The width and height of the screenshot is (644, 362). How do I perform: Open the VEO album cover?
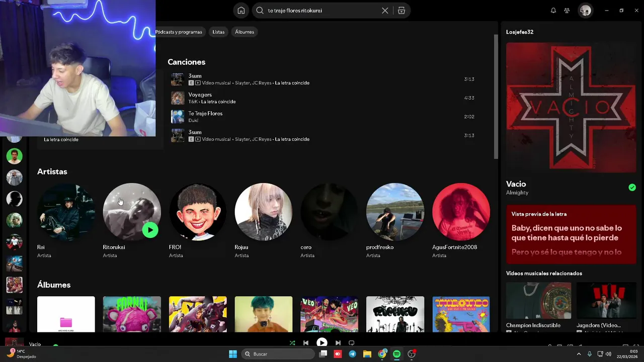[x=329, y=314]
